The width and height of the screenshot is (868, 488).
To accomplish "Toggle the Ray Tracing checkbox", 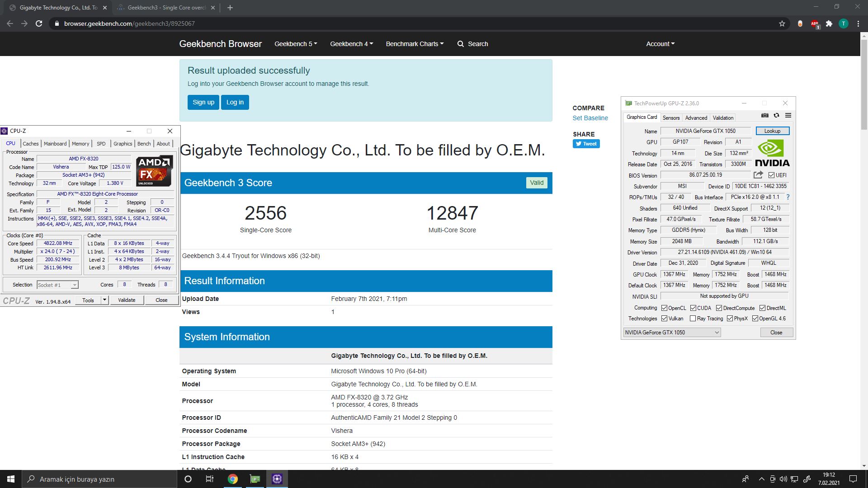I will (693, 319).
